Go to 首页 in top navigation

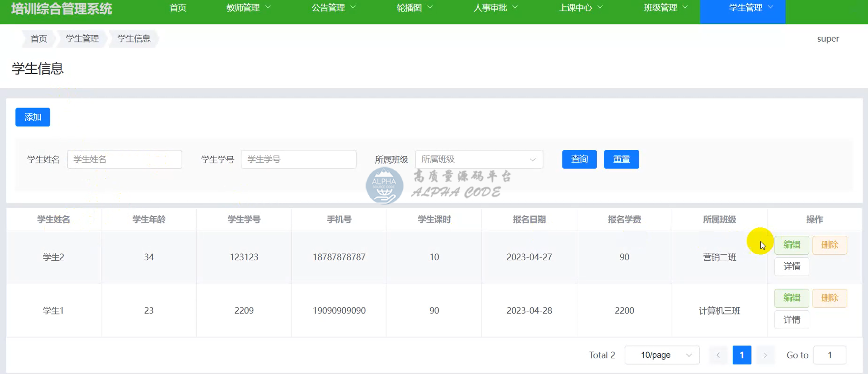click(x=178, y=8)
